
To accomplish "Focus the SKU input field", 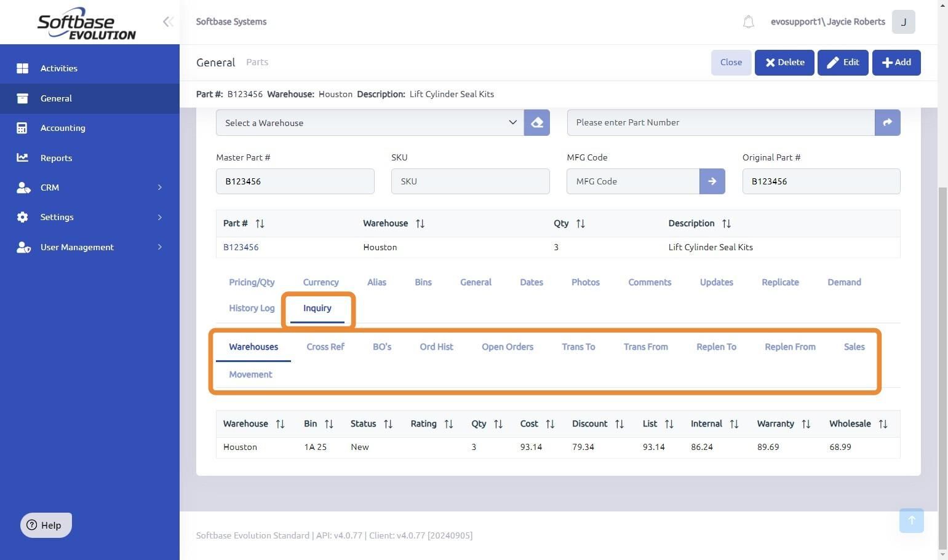I will click(x=471, y=181).
